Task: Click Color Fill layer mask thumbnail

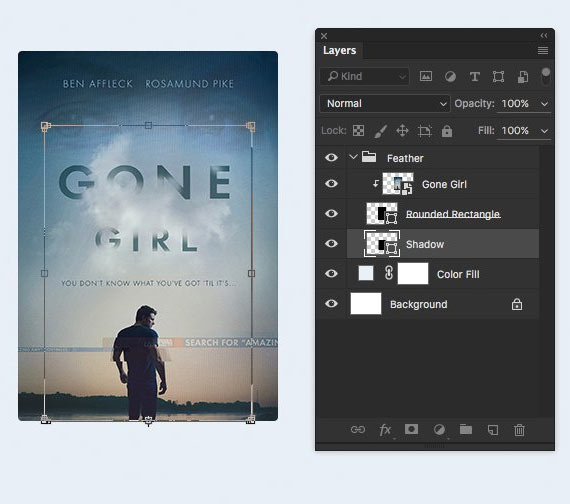Action: [413, 273]
